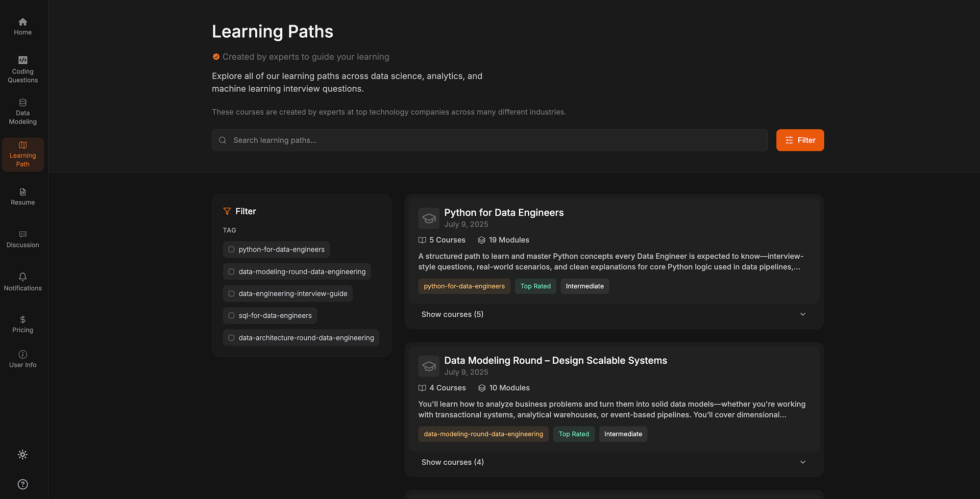Open the User Info menu item
Image resolution: width=980 pixels, height=499 pixels.
(23, 359)
